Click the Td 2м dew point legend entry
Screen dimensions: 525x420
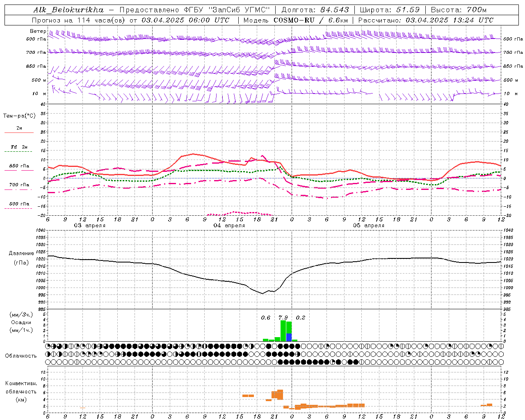click(x=19, y=147)
